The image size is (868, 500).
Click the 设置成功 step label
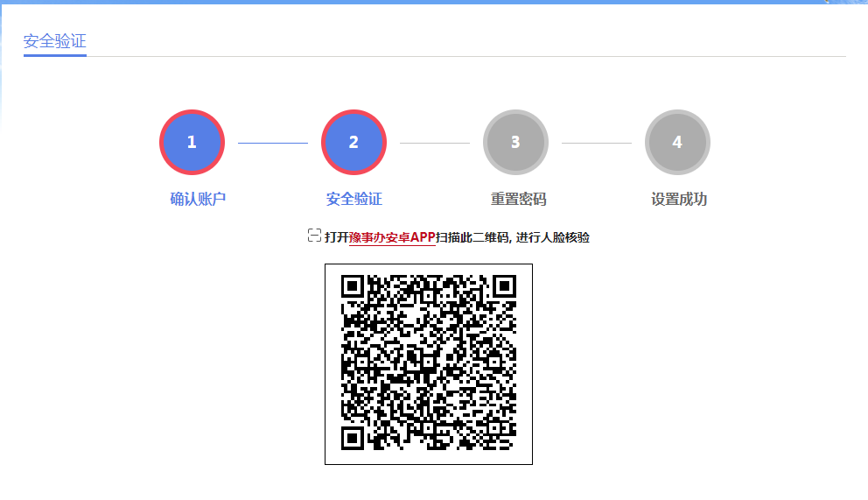(x=679, y=199)
